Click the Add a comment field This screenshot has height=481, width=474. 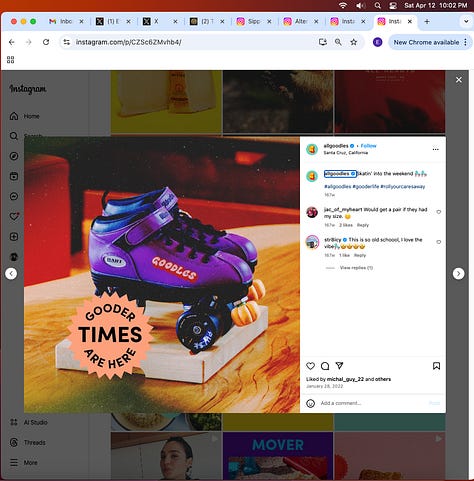click(x=373, y=403)
